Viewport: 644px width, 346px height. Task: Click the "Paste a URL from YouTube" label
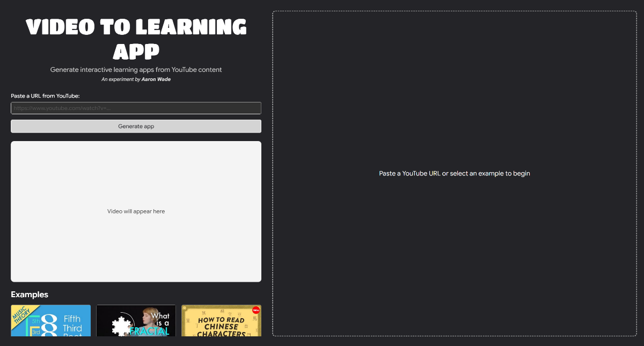click(46, 95)
